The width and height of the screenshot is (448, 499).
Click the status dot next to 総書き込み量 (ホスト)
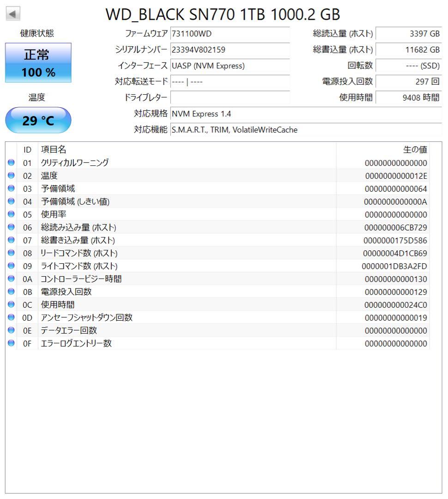[x=11, y=240]
